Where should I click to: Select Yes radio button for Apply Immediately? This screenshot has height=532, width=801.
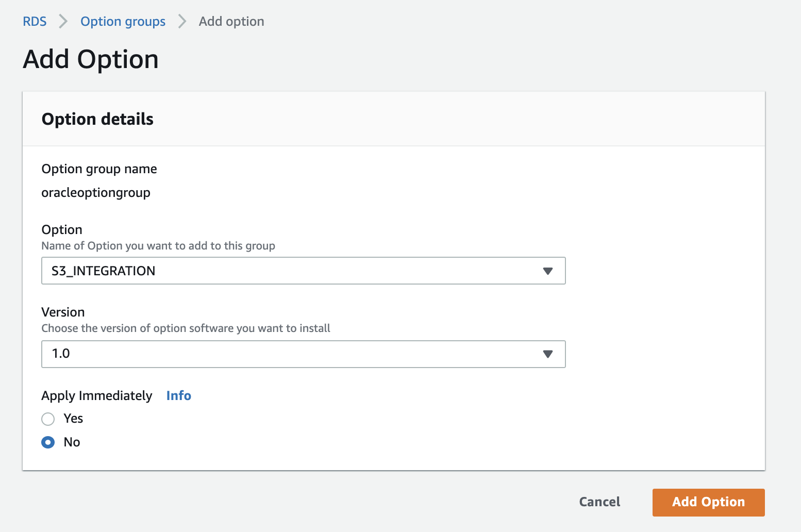[x=48, y=419]
